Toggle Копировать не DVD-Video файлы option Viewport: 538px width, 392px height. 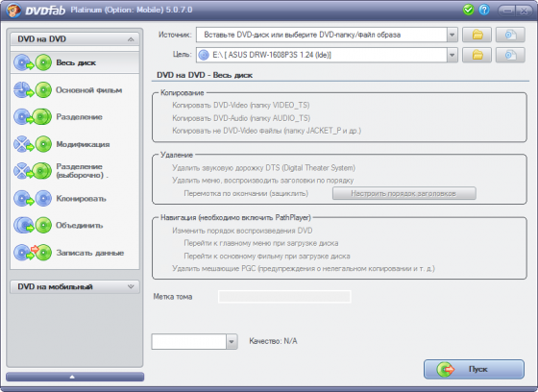[267, 131]
